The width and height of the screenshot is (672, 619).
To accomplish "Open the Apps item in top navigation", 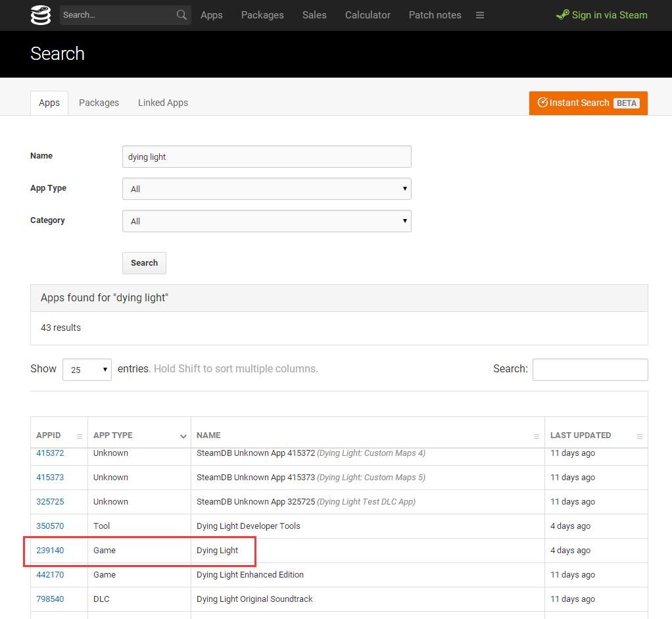I will point(212,15).
